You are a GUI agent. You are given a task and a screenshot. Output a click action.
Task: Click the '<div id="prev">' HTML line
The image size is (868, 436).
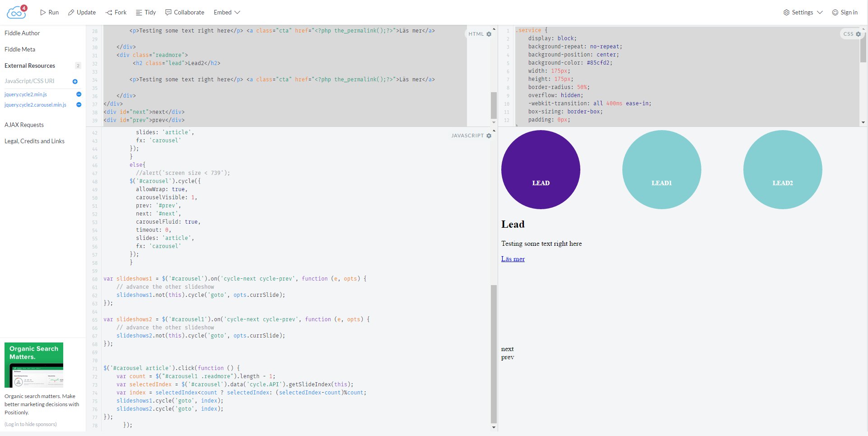[x=144, y=120]
